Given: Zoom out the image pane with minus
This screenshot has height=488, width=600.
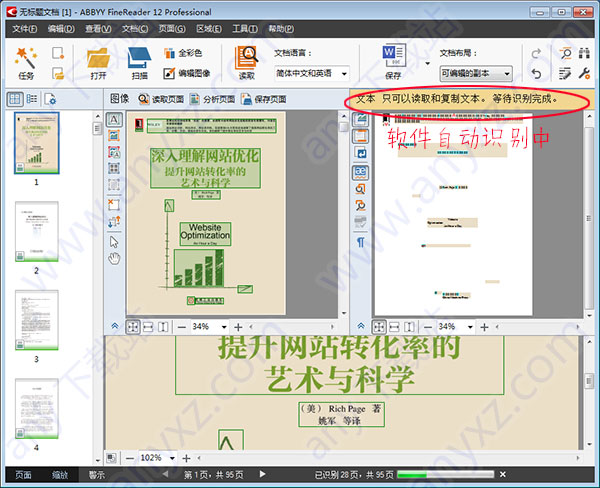Looking at the screenshot, I should coord(182,327).
